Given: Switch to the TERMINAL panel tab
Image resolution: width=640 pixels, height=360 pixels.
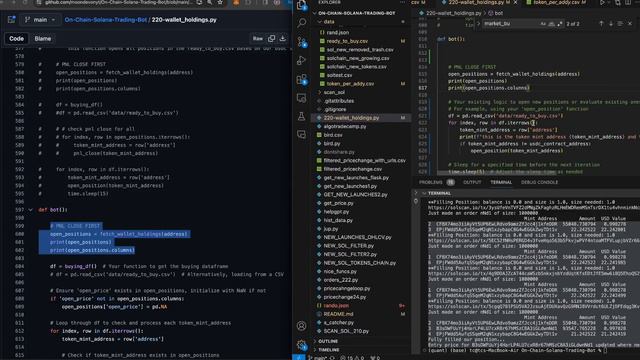Looking at the screenshot, I should 501,182.
